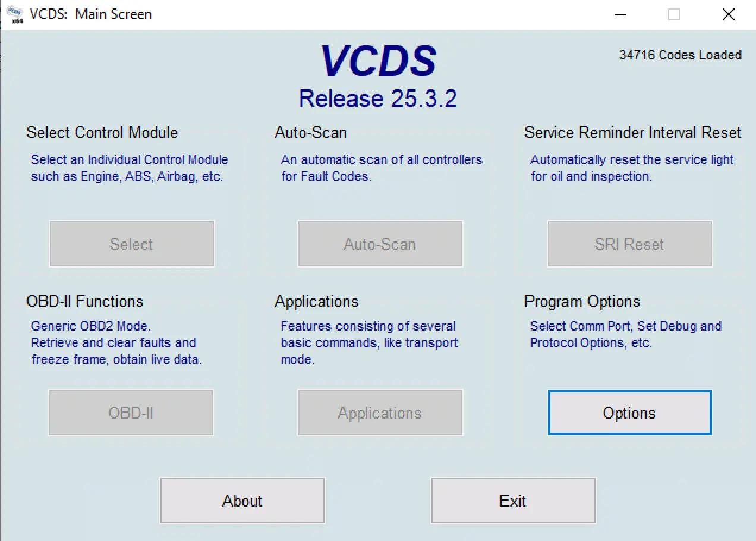Click the Service Reminder Interval Reset heading
Screen dimensions: 756x541
(x=632, y=133)
